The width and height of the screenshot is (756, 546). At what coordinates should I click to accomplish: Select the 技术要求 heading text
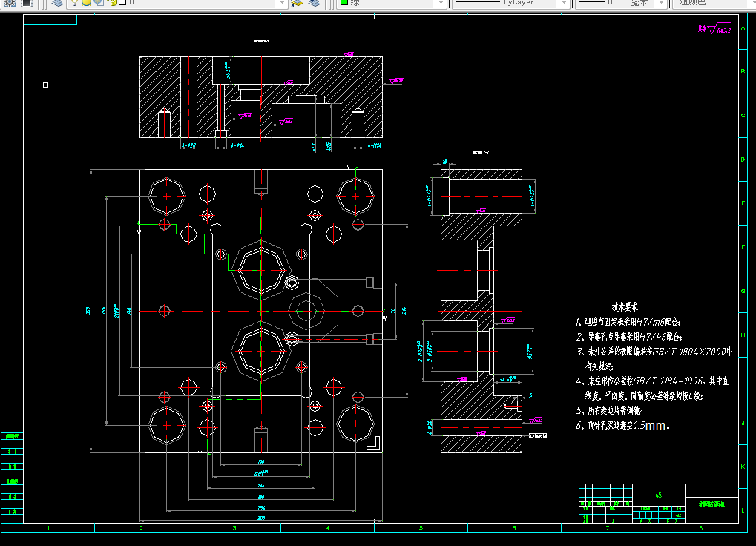[x=625, y=306]
